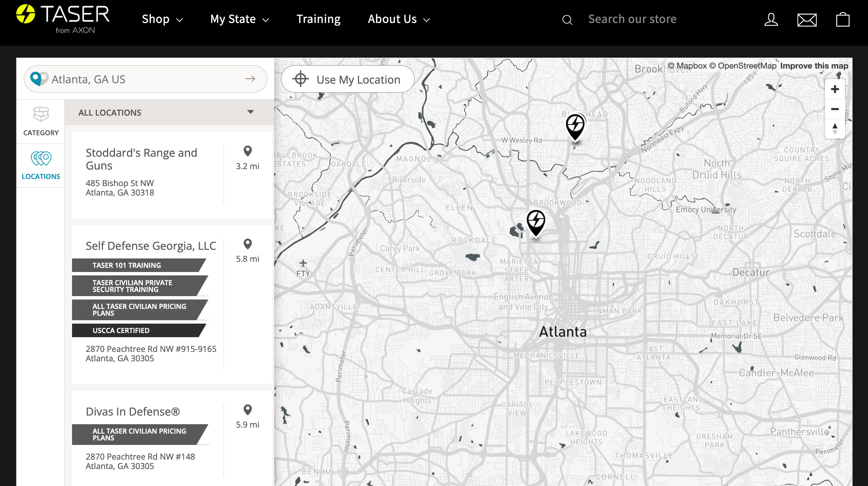Click the 2870 Peachtree Rd NW #148 address
The height and width of the screenshot is (486, 868).
[x=140, y=462]
